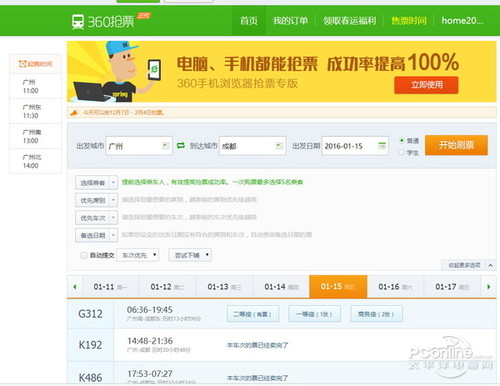Click the 起售时间 clock header
Screen dimensions: 500x386
pyautogui.click(x=35, y=64)
